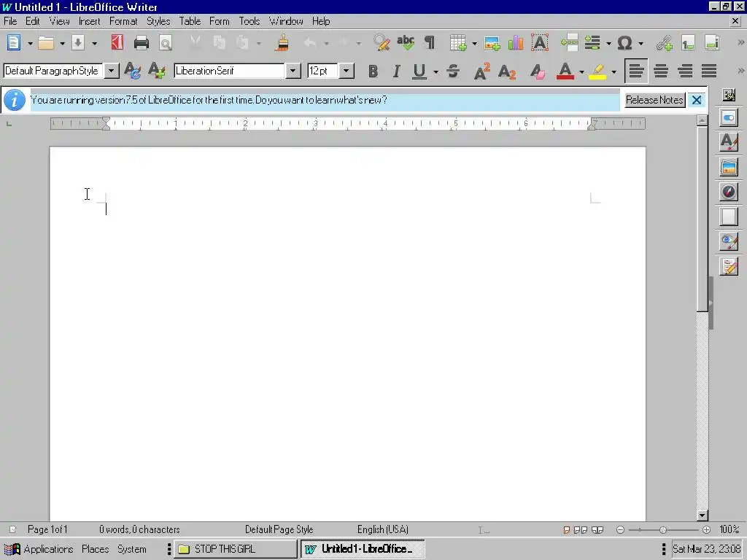Image resolution: width=747 pixels, height=560 pixels.
Task: Open sidebar Navigator deck
Action: click(729, 192)
